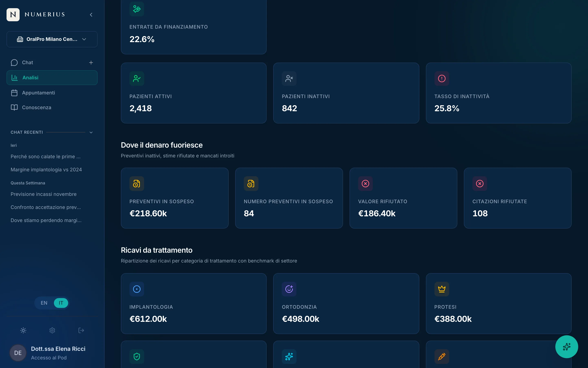Click the Tasso di Inattività alert icon
The height and width of the screenshot is (368, 588).
point(442,78)
